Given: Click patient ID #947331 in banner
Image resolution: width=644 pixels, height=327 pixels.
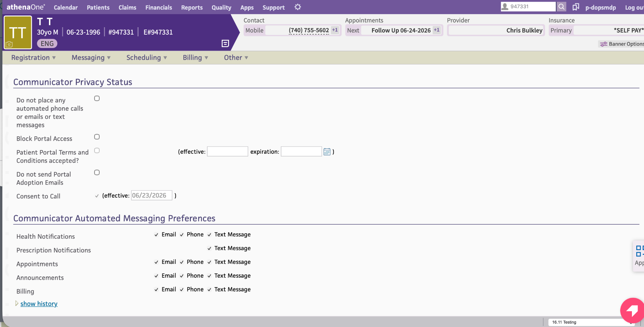Looking at the screenshot, I should click(x=121, y=32).
